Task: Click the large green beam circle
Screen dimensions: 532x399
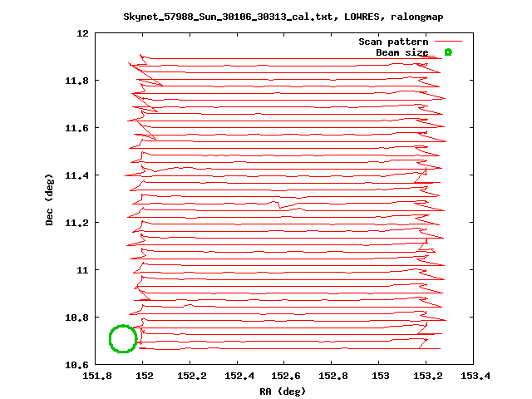Action: point(123,338)
